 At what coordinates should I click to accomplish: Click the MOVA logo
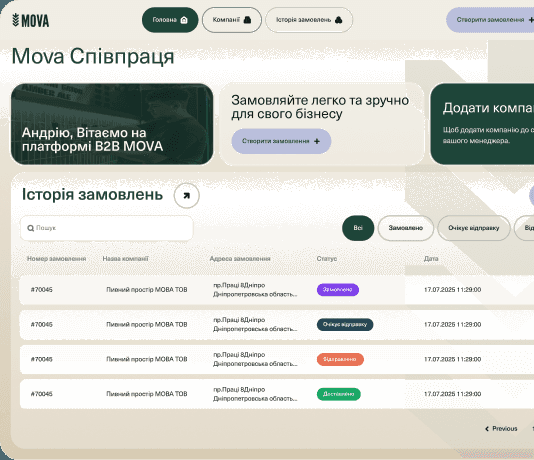[31, 20]
